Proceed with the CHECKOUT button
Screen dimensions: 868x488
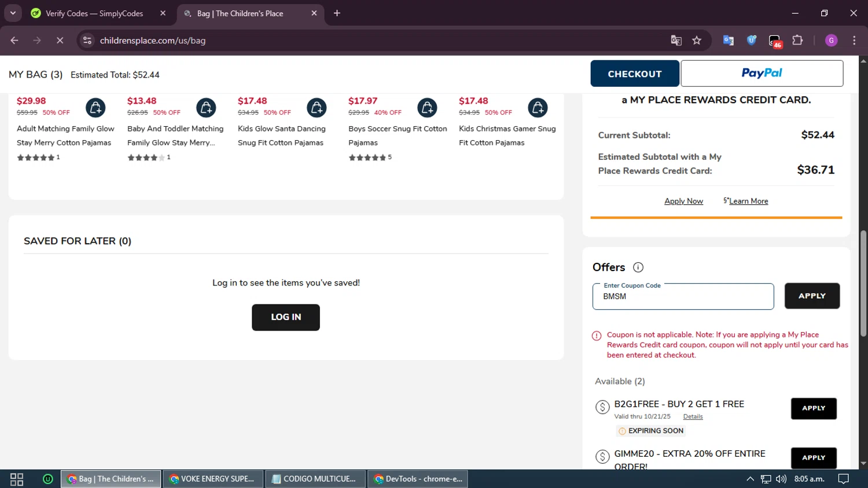tap(635, 74)
